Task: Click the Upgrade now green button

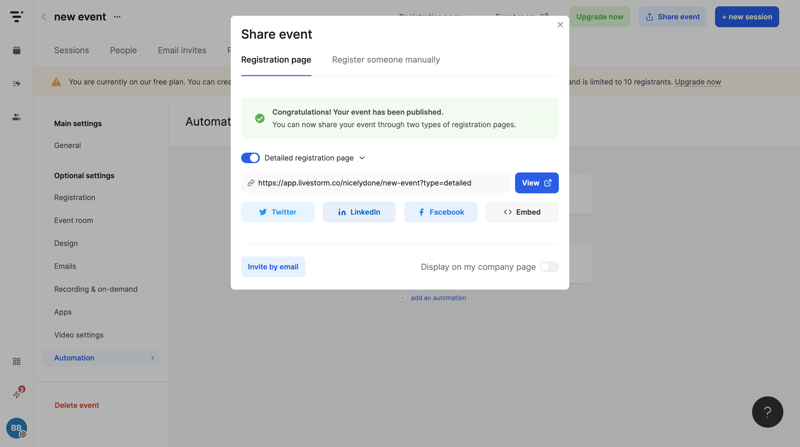Action: 600,17
